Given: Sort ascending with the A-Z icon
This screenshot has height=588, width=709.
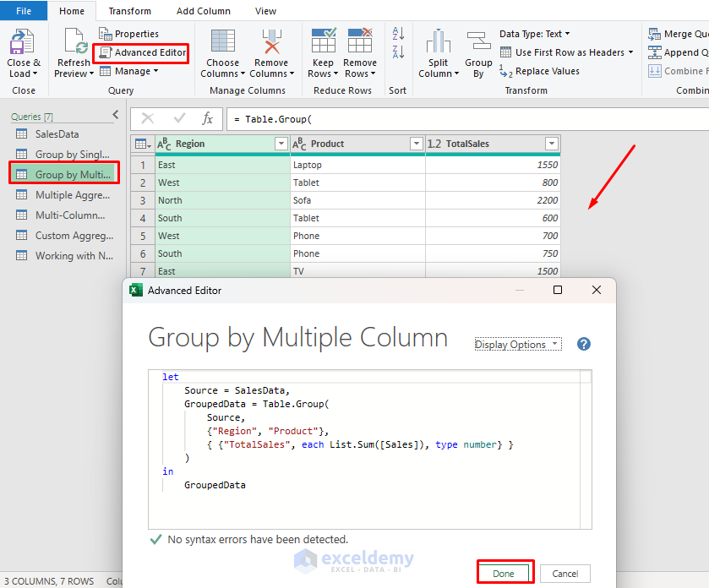Looking at the screenshot, I should point(398,34).
